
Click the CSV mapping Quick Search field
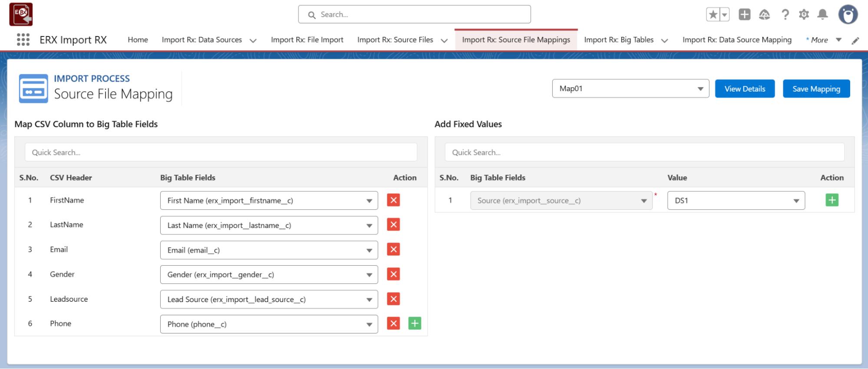pos(221,152)
